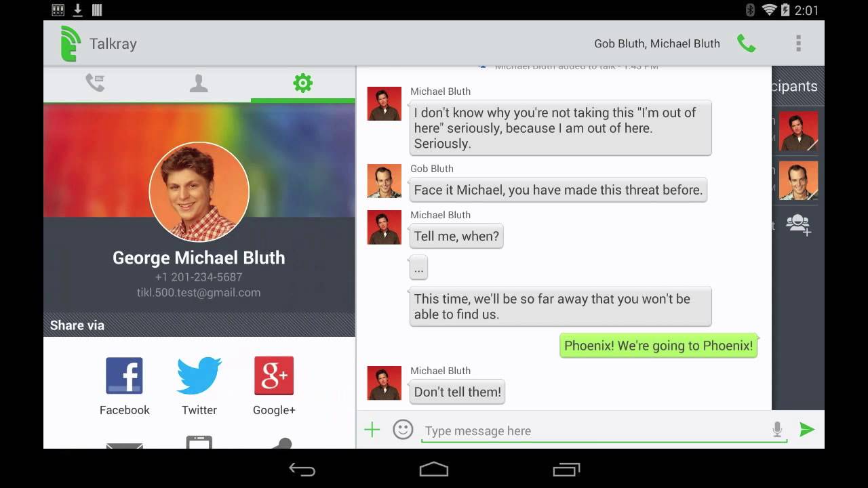Tap the George Michael Bluth name text

coord(199,258)
